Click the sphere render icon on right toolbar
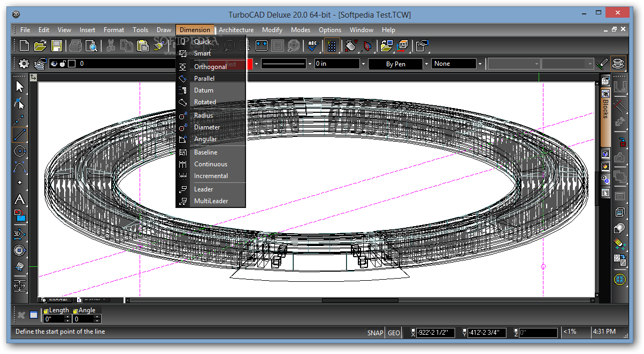Screen dimensions: 644x354 click(x=620, y=228)
